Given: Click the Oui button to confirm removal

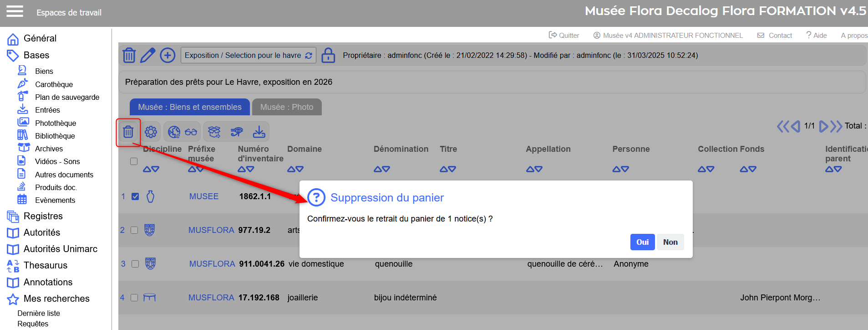Looking at the screenshot, I should coord(642,242).
